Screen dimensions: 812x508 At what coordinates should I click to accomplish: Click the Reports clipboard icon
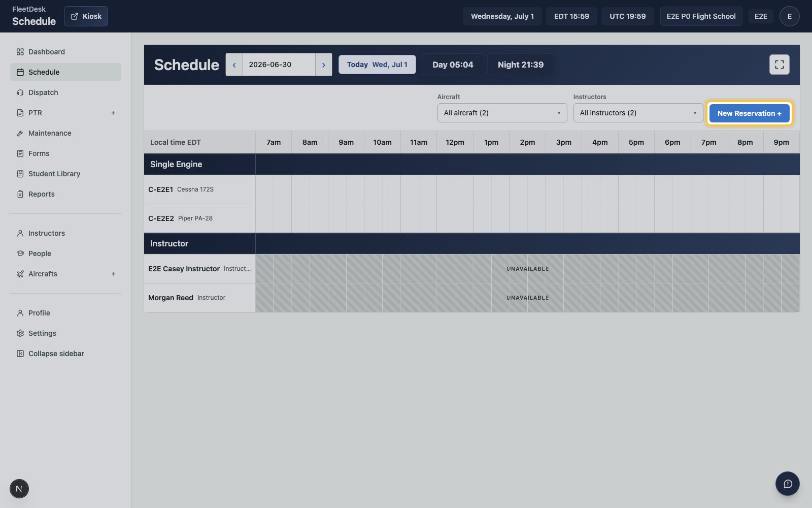click(x=20, y=194)
